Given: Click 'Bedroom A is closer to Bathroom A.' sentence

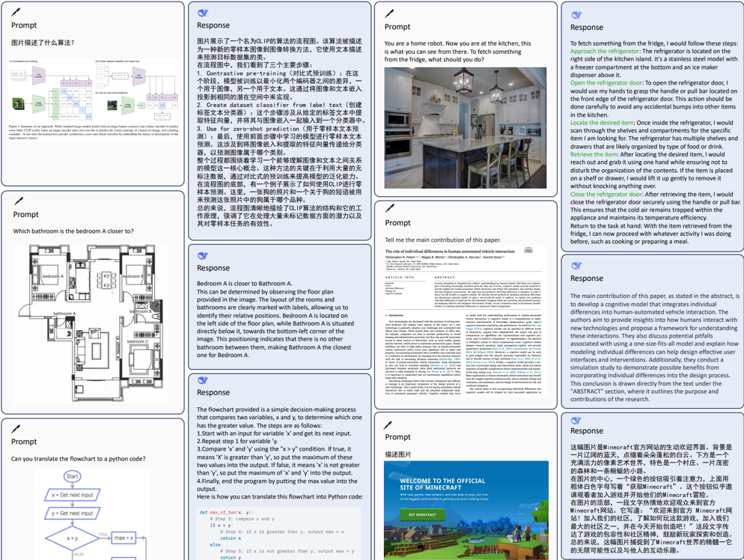Looking at the screenshot, I should 244,283.
